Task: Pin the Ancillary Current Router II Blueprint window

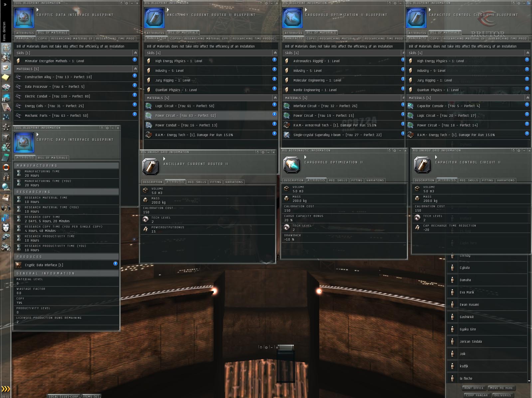Action: click(x=266, y=3)
